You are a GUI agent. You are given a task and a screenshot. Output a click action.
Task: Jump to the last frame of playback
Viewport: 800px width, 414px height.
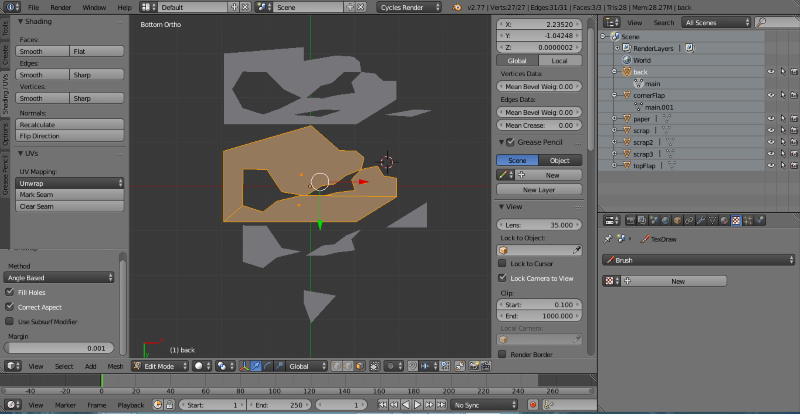[441, 404]
